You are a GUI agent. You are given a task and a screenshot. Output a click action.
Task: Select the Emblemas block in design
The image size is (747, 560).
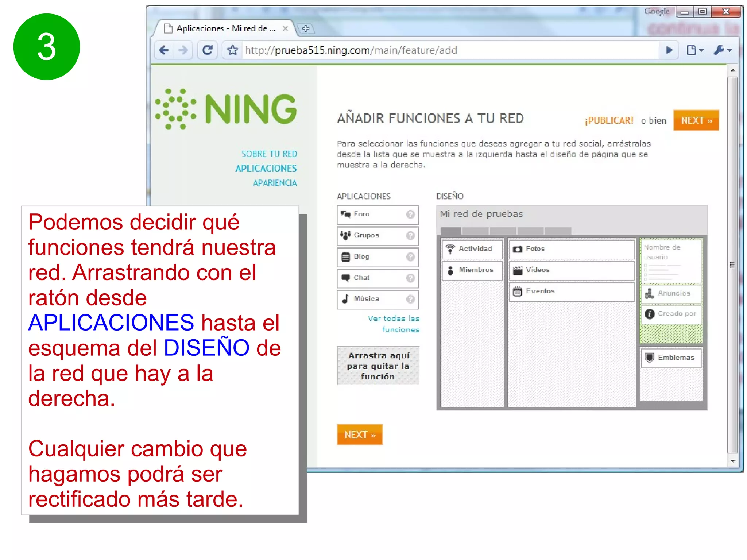click(x=671, y=358)
